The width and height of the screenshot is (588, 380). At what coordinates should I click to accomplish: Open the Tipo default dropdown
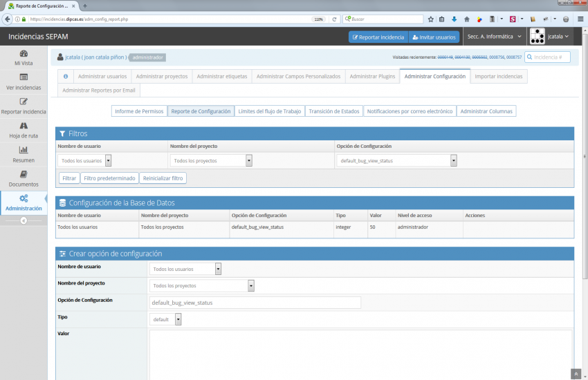(165, 319)
